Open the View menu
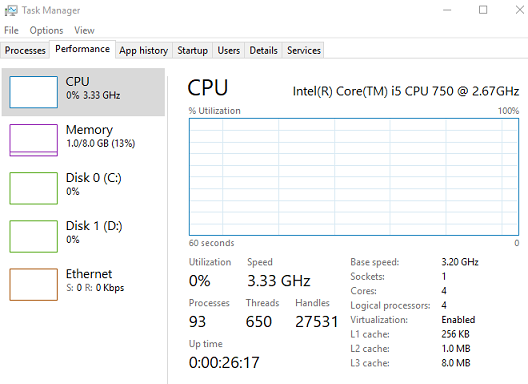Viewport: 528px width, 384px height. (x=84, y=30)
